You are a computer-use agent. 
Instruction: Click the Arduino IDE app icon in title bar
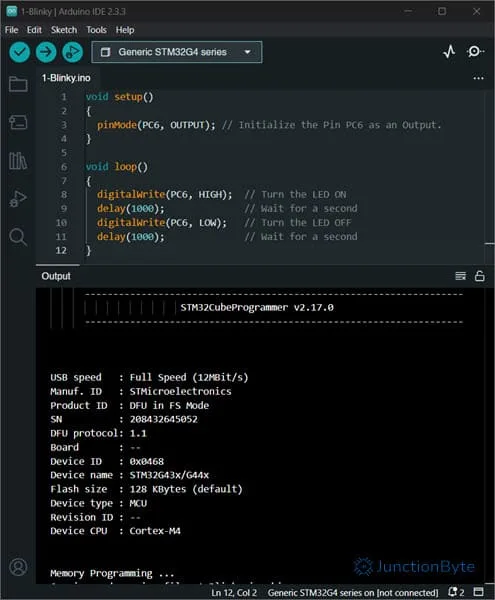11,11
